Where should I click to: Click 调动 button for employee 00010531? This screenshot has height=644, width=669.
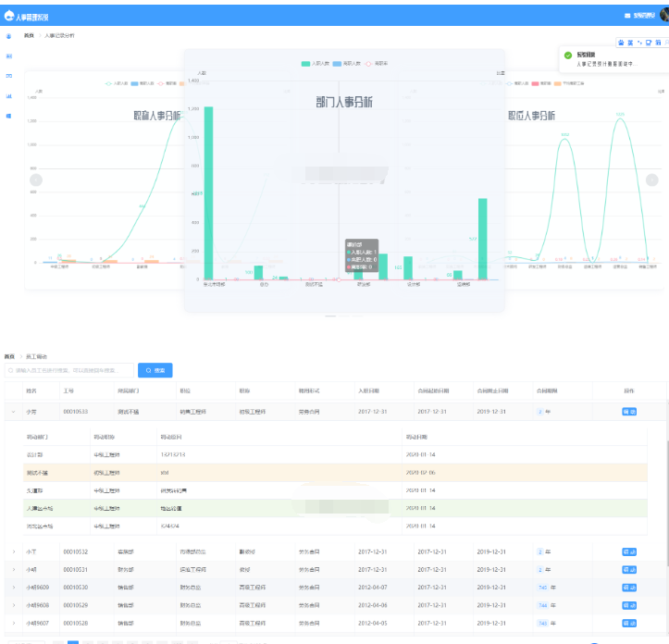pyautogui.click(x=629, y=570)
